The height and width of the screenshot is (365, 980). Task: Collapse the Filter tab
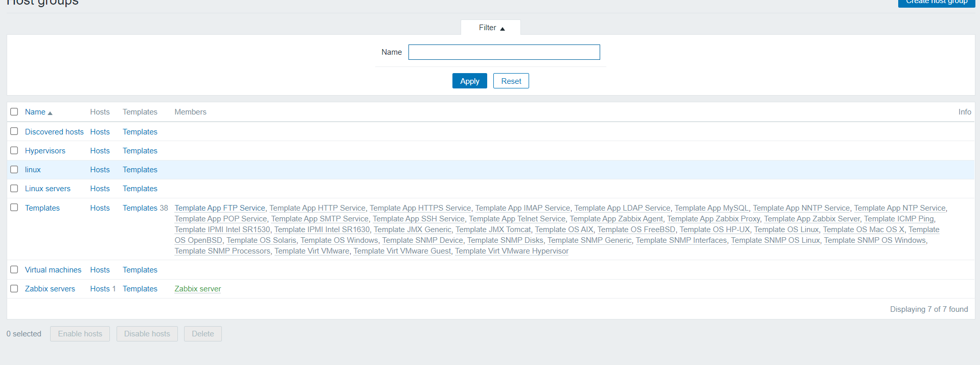[491, 28]
